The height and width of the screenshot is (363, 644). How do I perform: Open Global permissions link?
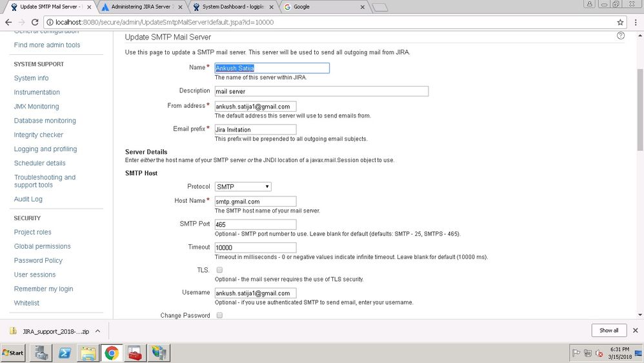pos(43,246)
